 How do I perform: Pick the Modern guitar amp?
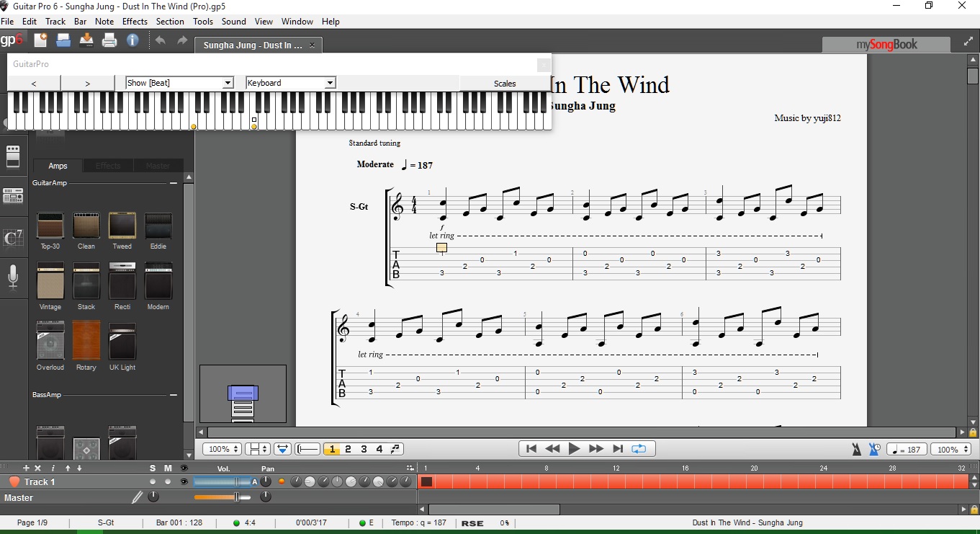point(158,281)
